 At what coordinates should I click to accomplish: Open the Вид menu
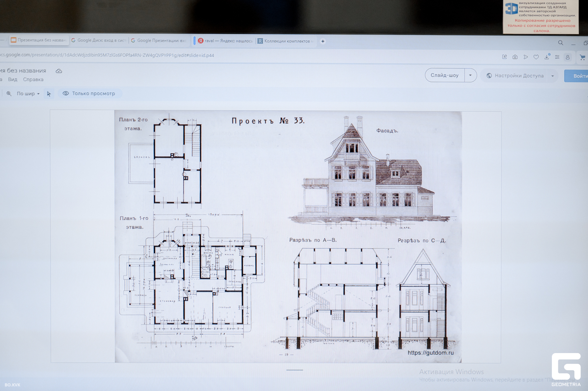[x=13, y=80]
